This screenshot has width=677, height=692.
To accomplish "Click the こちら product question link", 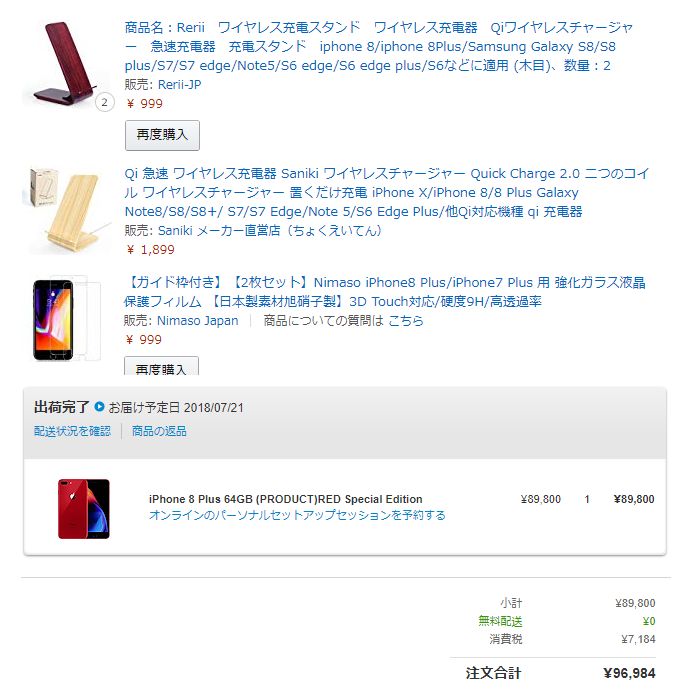I will tap(406, 320).
